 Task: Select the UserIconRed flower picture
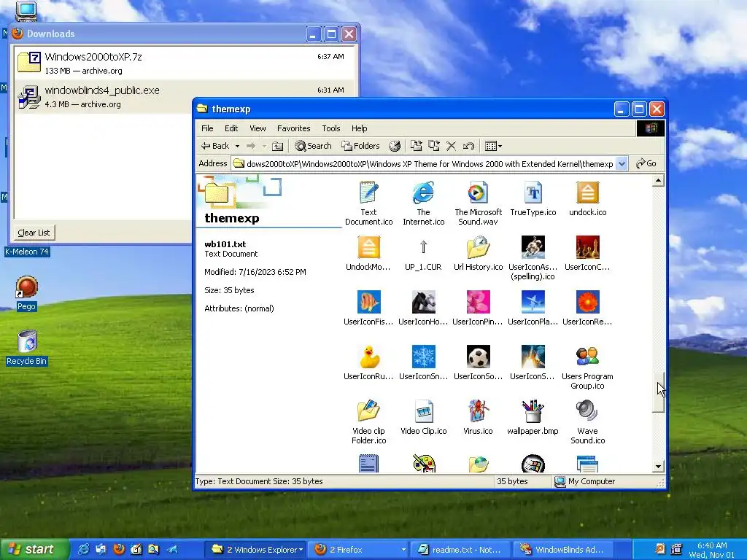[x=587, y=308]
